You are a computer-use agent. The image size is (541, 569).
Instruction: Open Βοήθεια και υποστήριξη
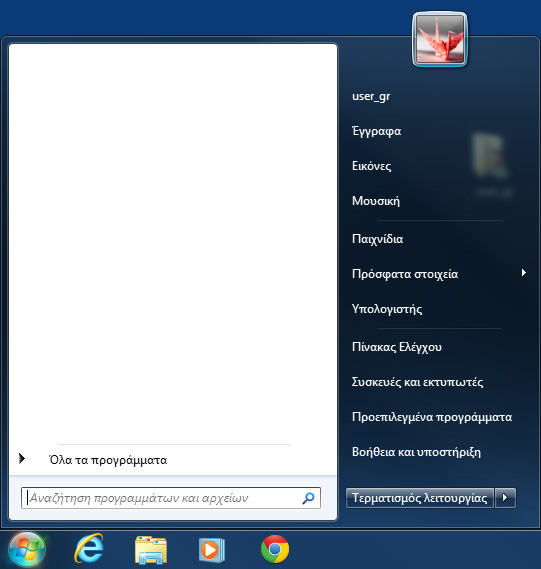(x=416, y=452)
